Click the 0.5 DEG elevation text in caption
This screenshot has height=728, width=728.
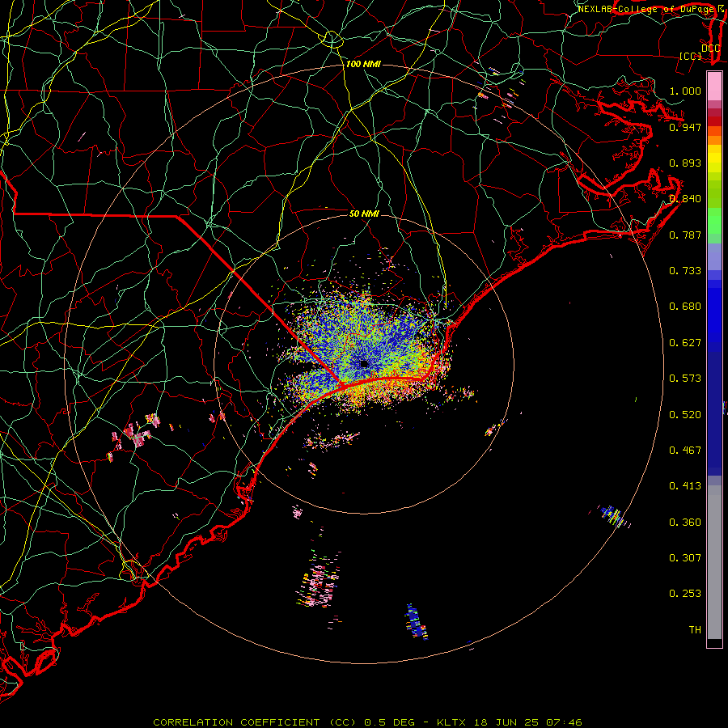[x=388, y=722]
